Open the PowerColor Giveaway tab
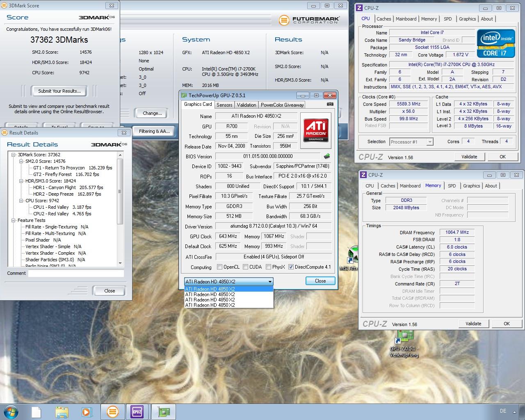The height and width of the screenshot is (420, 525). [282, 105]
